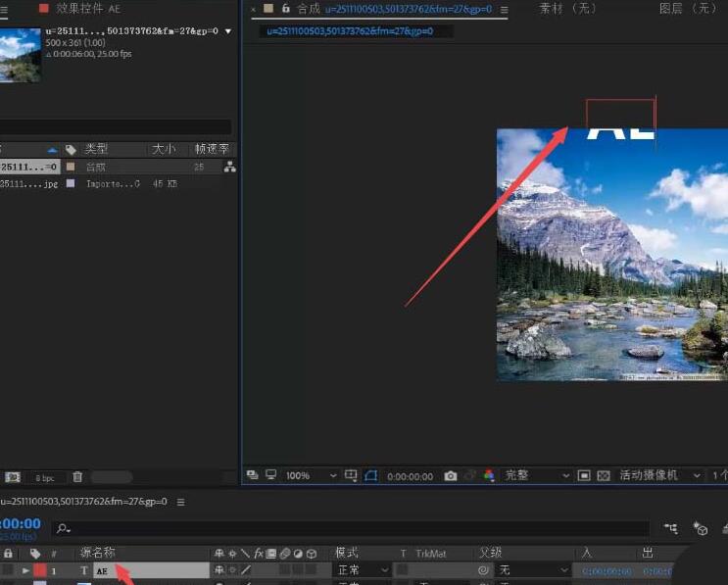
Task: Click the composition flowchart icon in project list
Action: [x=229, y=168]
